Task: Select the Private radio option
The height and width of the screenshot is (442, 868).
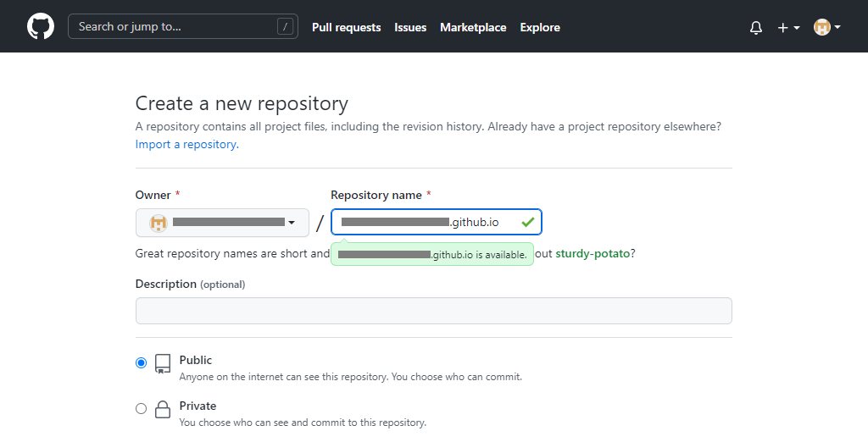Action: tap(142, 408)
